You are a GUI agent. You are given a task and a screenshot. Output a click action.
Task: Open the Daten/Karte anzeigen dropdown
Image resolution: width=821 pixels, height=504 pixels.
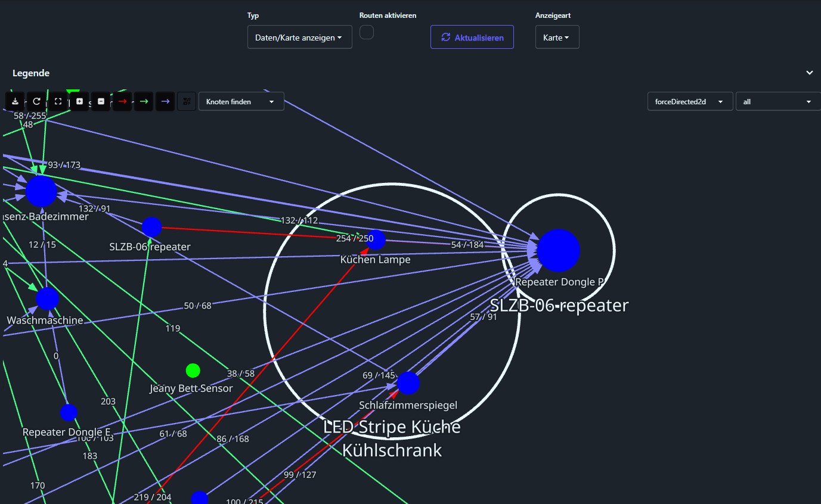(x=299, y=37)
